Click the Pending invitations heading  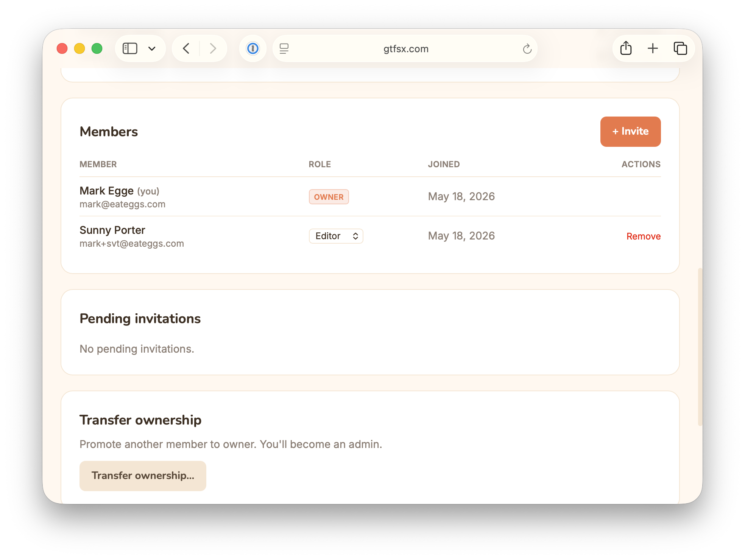tap(140, 319)
